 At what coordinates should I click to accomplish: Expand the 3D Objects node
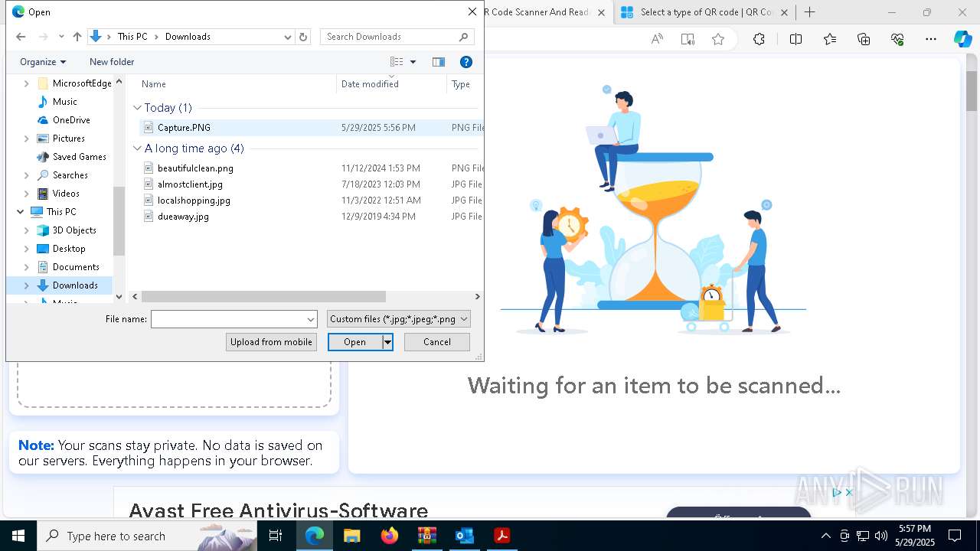click(27, 230)
